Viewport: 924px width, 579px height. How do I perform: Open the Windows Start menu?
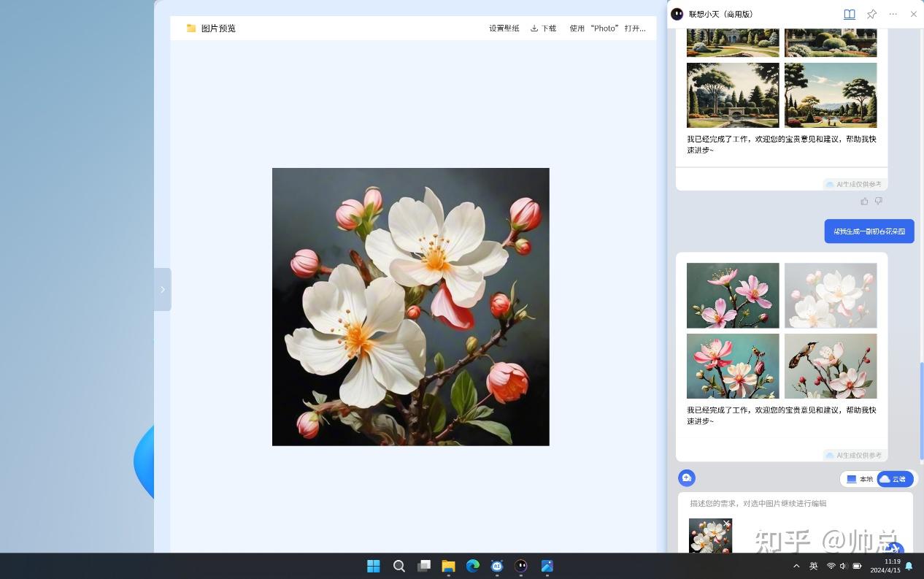pyautogui.click(x=373, y=566)
